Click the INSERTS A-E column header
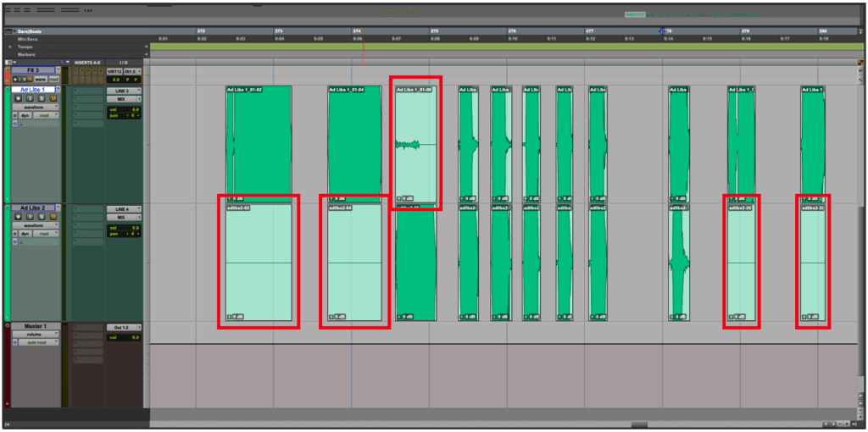Viewport: 868px width, 432px height. [x=88, y=63]
